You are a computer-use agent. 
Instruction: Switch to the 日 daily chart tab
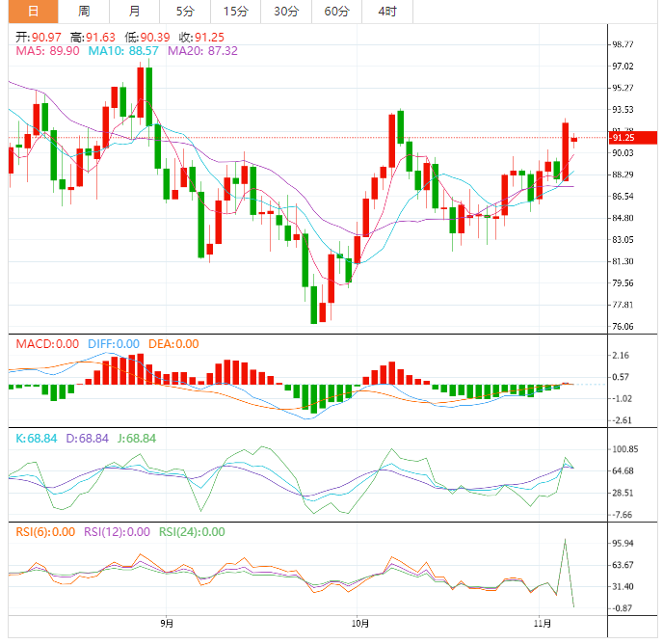point(34,12)
